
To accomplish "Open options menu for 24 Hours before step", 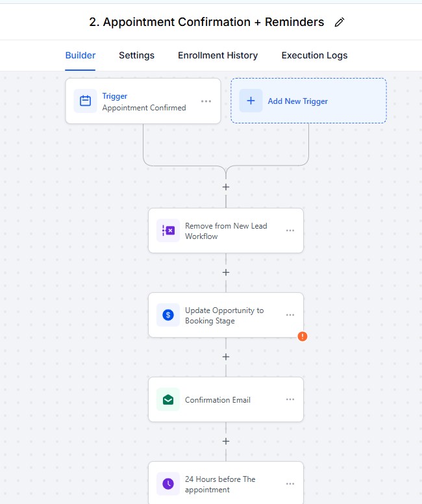I will (x=290, y=485).
